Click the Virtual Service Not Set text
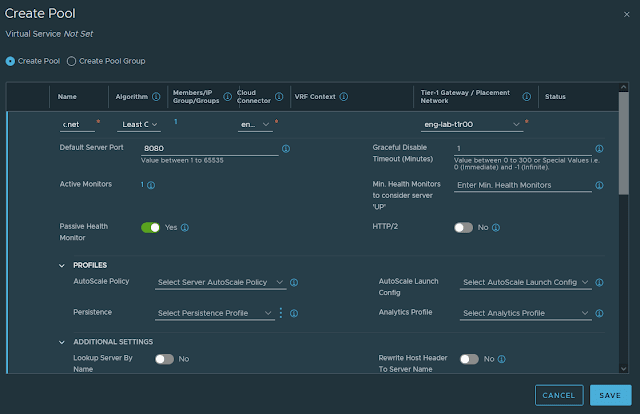This screenshot has width=640, height=414. [49, 34]
